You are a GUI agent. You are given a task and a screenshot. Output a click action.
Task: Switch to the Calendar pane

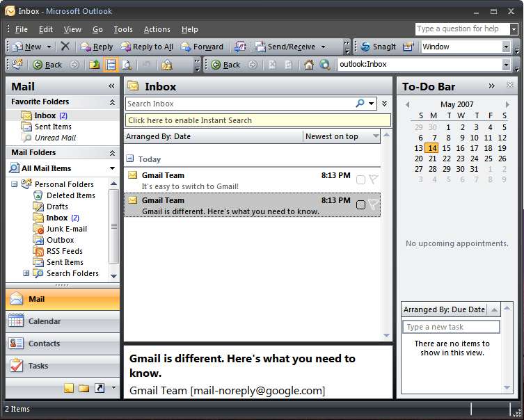click(63, 321)
